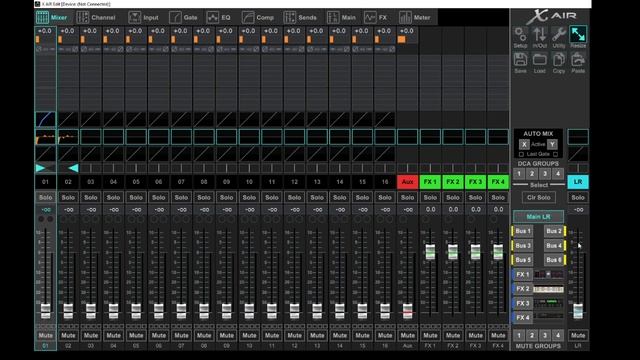Select Bus 5 sends layer
640x360 pixels.
point(523,260)
